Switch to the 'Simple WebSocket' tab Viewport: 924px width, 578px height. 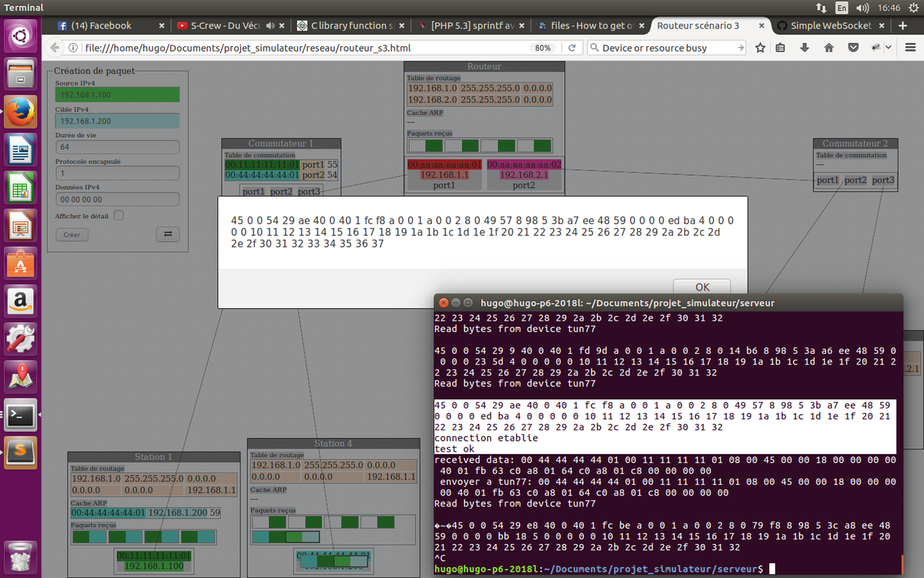[824, 25]
